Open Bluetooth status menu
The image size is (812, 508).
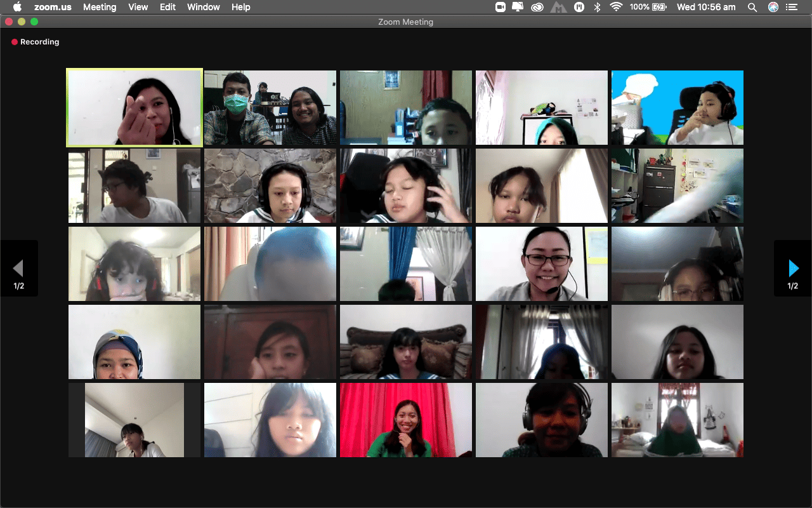(597, 7)
